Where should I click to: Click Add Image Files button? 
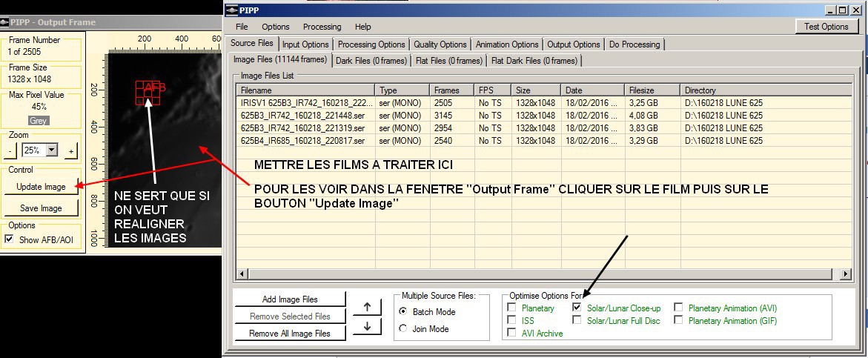click(x=290, y=299)
